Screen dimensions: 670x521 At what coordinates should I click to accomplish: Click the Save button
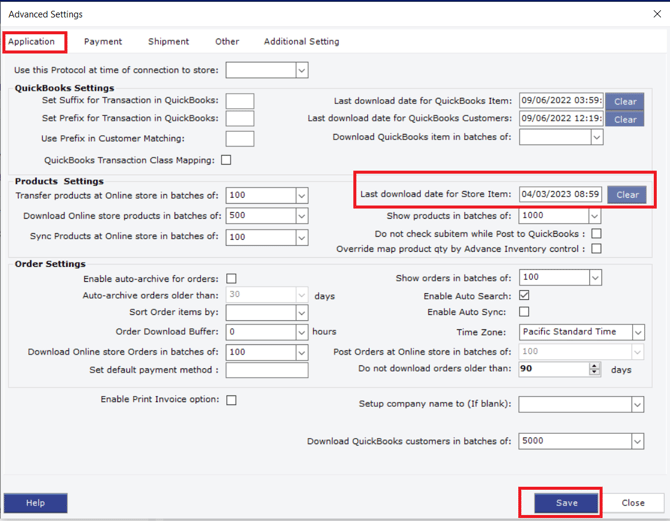[x=566, y=503]
